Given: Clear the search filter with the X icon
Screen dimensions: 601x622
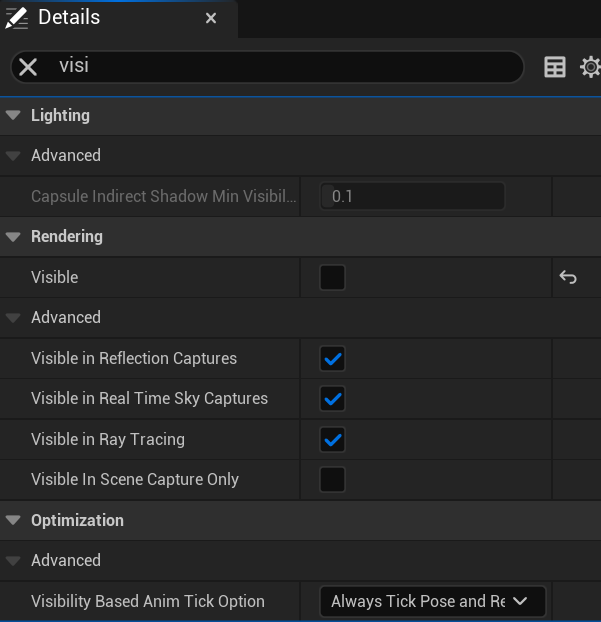Looking at the screenshot, I should [28, 67].
